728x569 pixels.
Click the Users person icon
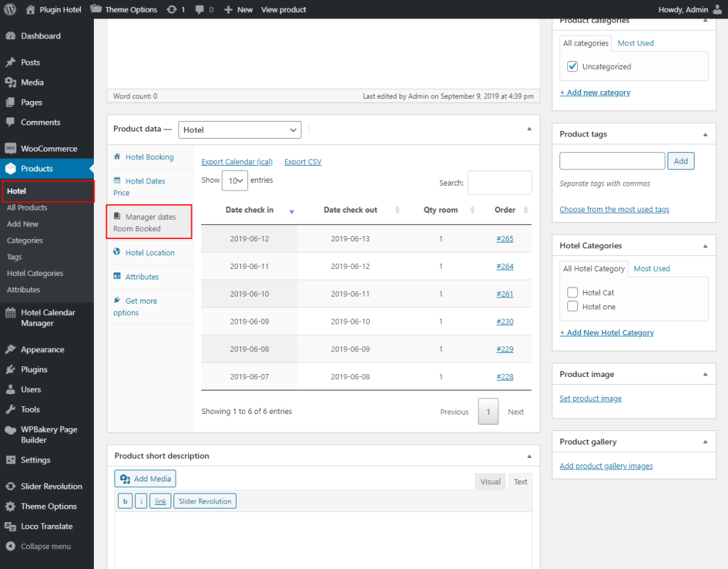[10, 389]
